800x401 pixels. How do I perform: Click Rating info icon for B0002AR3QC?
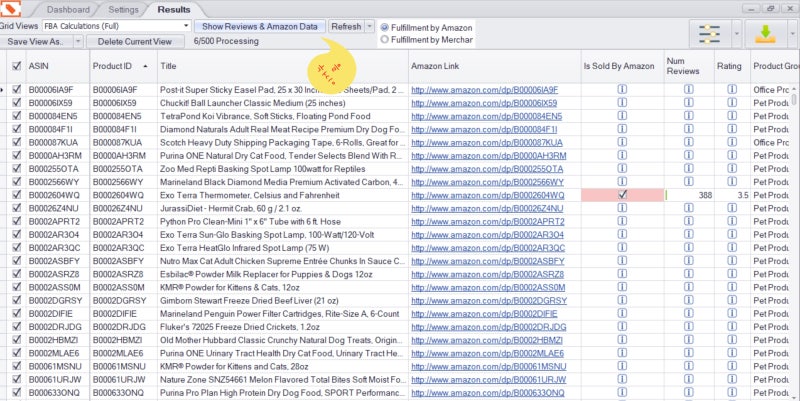pos(732,247)
